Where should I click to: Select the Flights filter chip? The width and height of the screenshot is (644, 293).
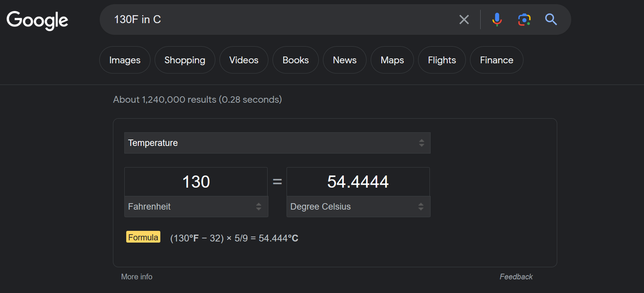(442, 60)
